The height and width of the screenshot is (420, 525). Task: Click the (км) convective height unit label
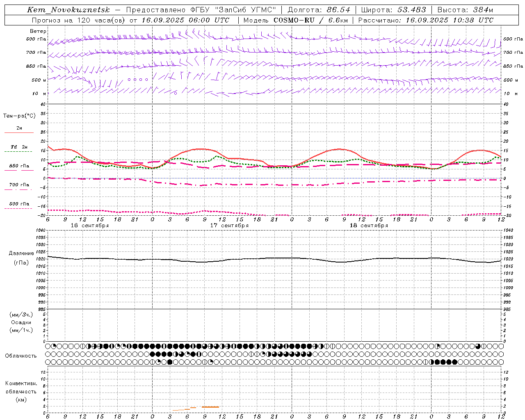[21, 399]
